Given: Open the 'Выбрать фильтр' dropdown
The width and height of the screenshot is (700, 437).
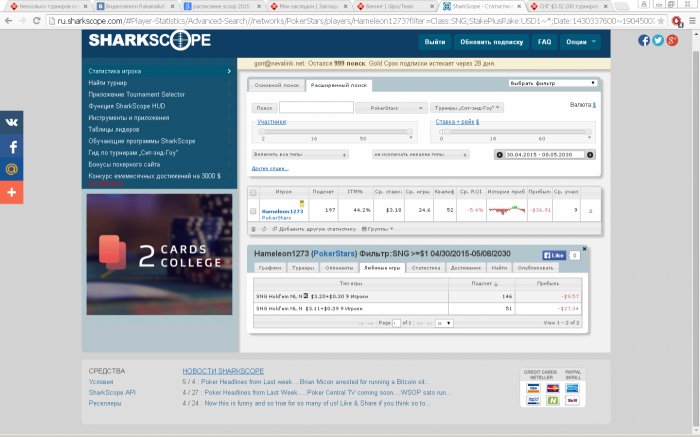Looking at the screenshot, I should click(x=553, y=83).
